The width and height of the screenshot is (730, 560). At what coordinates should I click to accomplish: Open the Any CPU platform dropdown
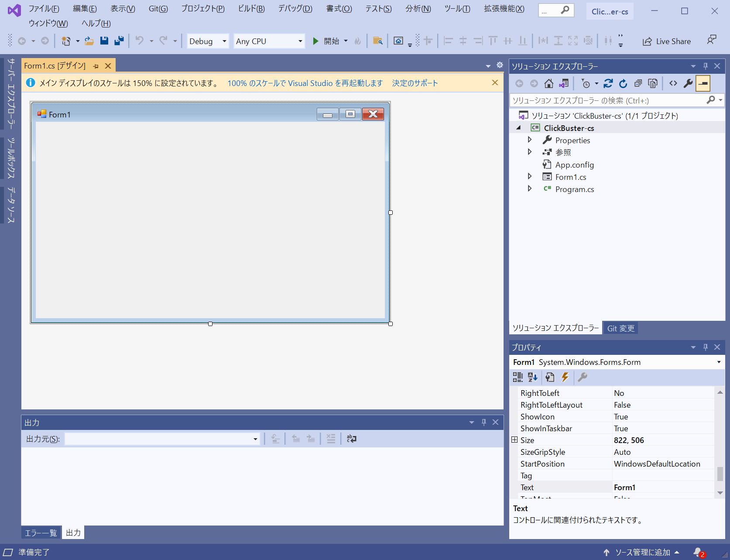click(269, 41)
